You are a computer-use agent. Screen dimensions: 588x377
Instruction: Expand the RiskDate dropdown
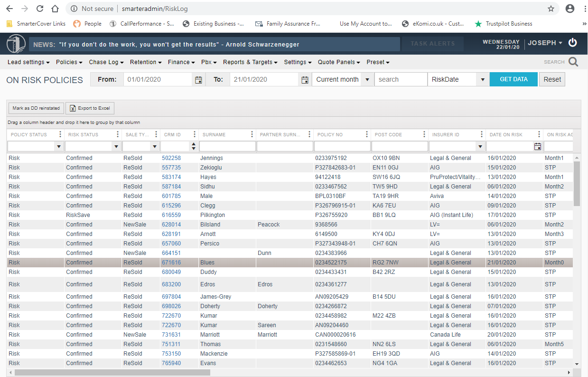(483, 80)
